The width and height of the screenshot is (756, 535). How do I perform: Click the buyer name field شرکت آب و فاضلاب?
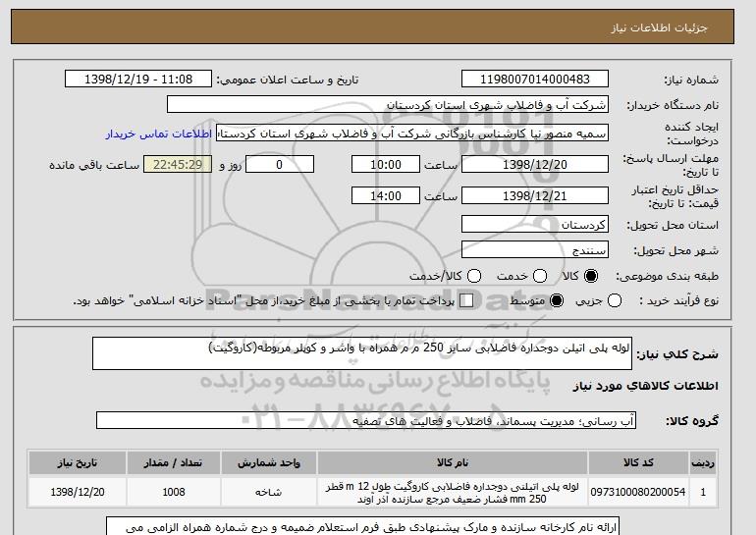[x=388, y=105]
